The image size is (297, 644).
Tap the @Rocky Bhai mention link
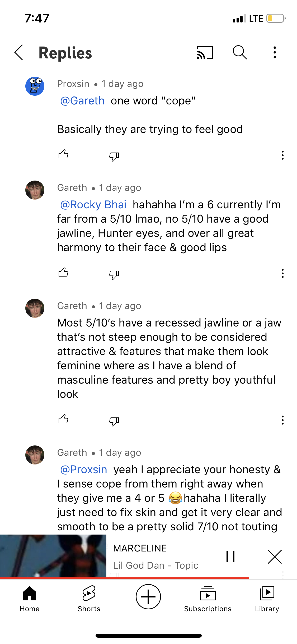click(93, 205)
